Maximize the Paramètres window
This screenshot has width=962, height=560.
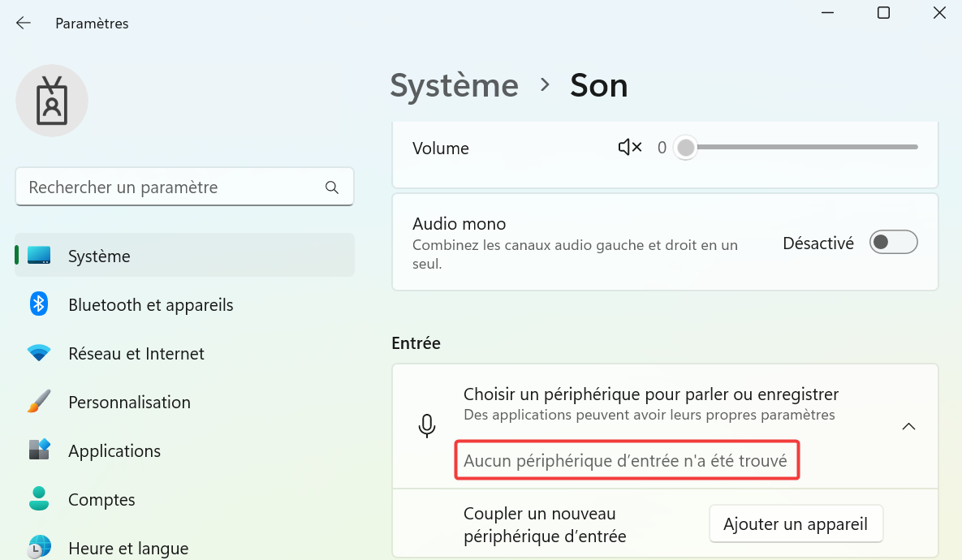(x=883, y=13)
